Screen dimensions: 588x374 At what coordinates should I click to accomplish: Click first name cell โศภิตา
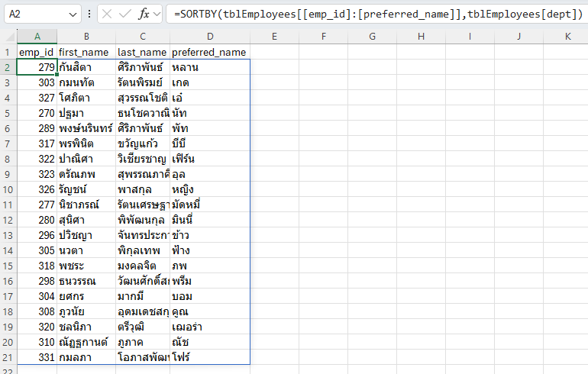tap(86, 98)
